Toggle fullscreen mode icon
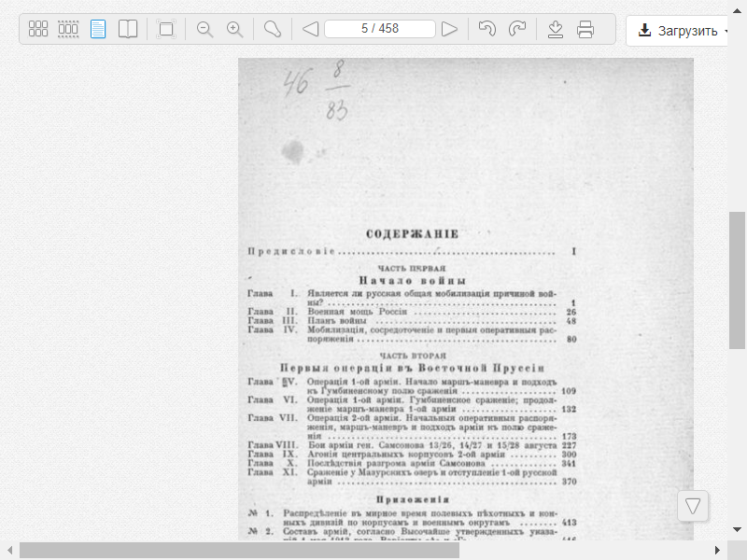Screen dimensions: 747x560 [166, 29]
